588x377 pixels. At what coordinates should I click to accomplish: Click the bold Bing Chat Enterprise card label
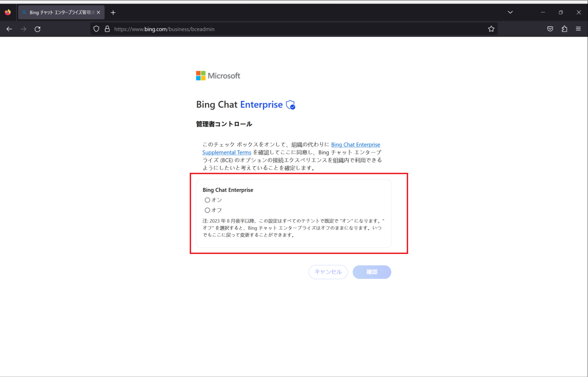pos(228,190)
